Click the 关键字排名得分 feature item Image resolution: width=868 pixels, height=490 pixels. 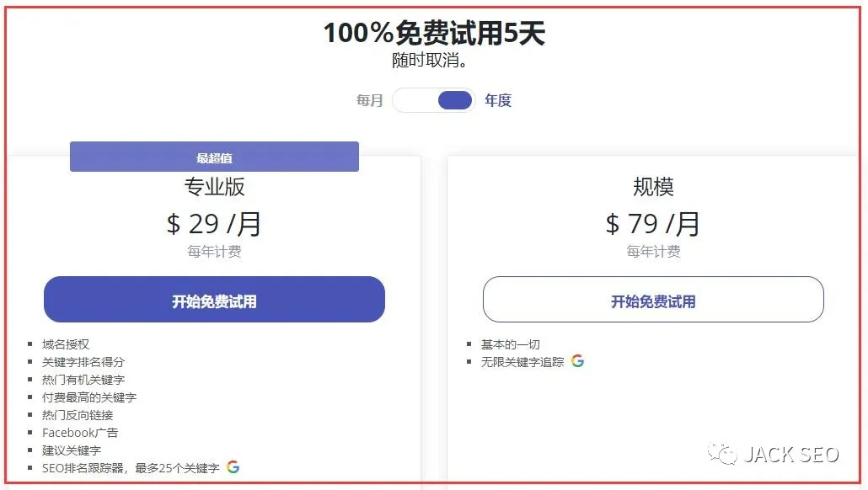tap(83, 362)
